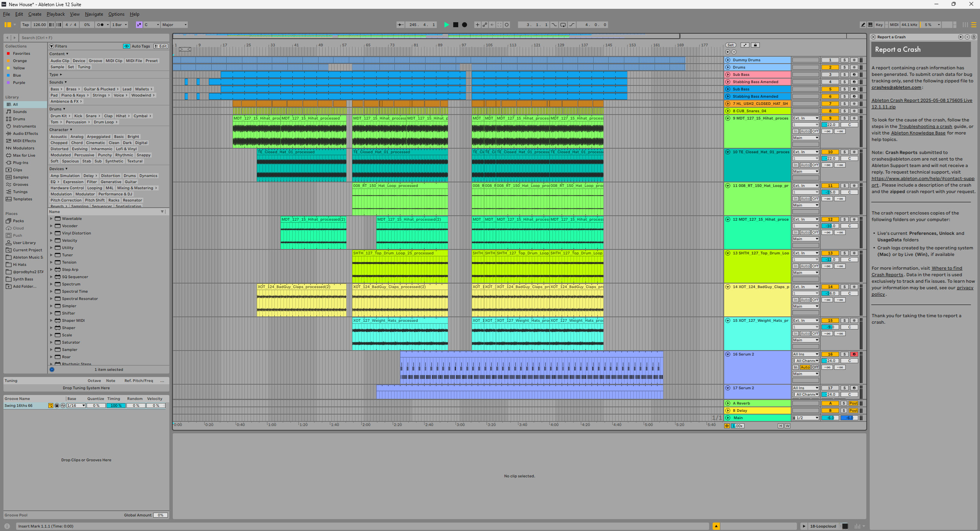Close the Report a Crash help panel

(x=873, y=37)
